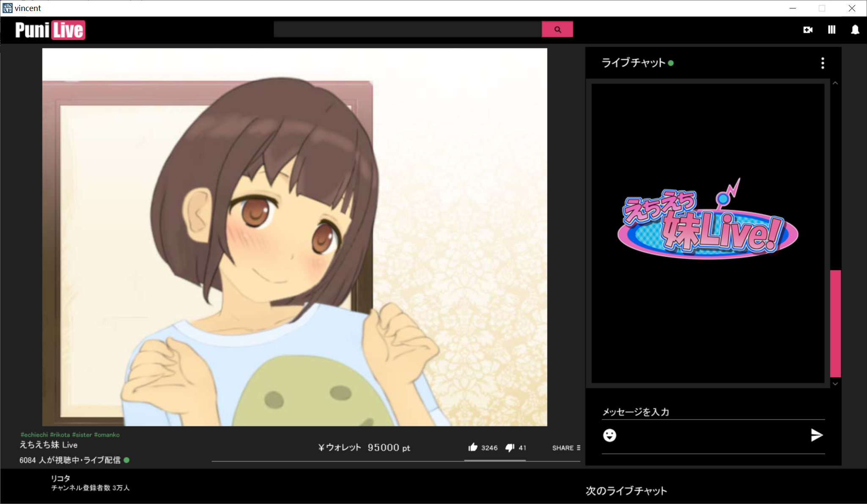Click the PuniLive logo

pyautogui.click(x=50, y=30)
